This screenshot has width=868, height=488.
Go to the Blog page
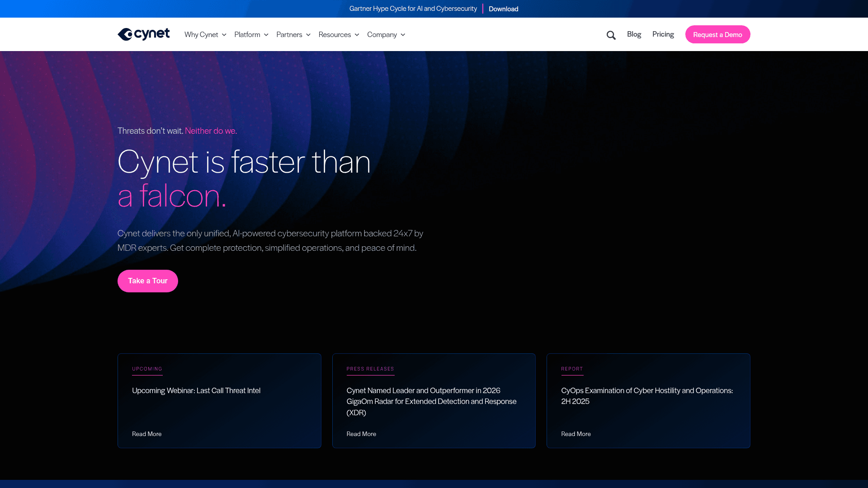pos(634,34)
